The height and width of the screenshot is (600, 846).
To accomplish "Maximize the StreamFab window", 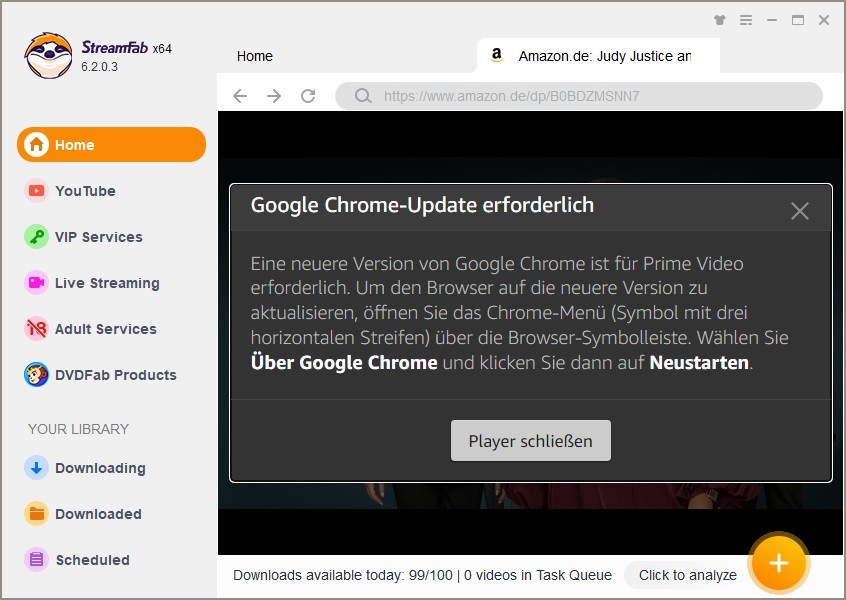I will click(x=798, y=20).
